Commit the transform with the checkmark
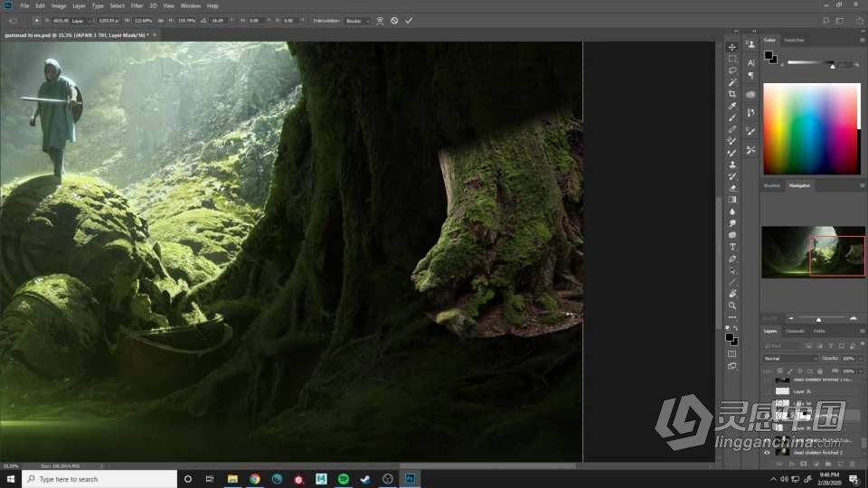Viewport: 868px width, 488px height. [x=409, y=21]
